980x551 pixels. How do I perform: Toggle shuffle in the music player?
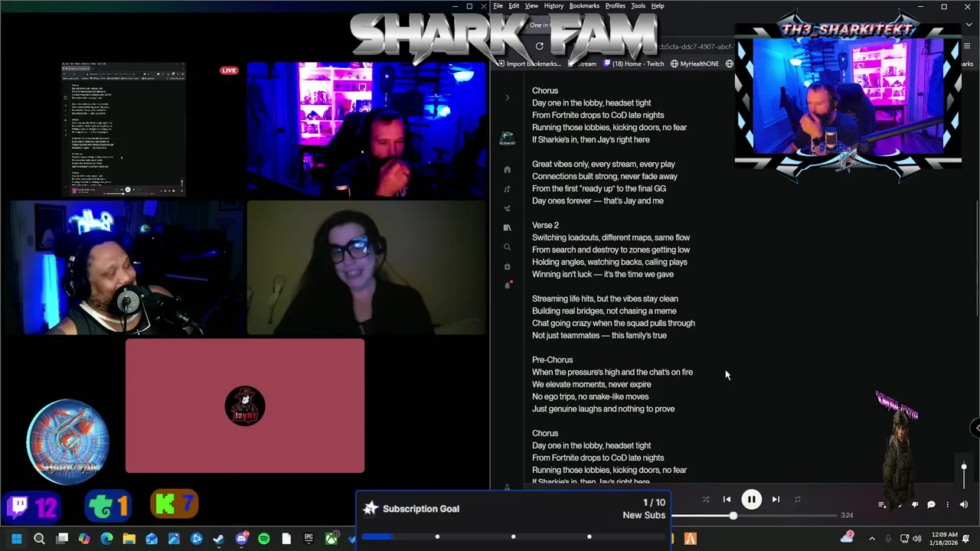click(x=705, y=500)
